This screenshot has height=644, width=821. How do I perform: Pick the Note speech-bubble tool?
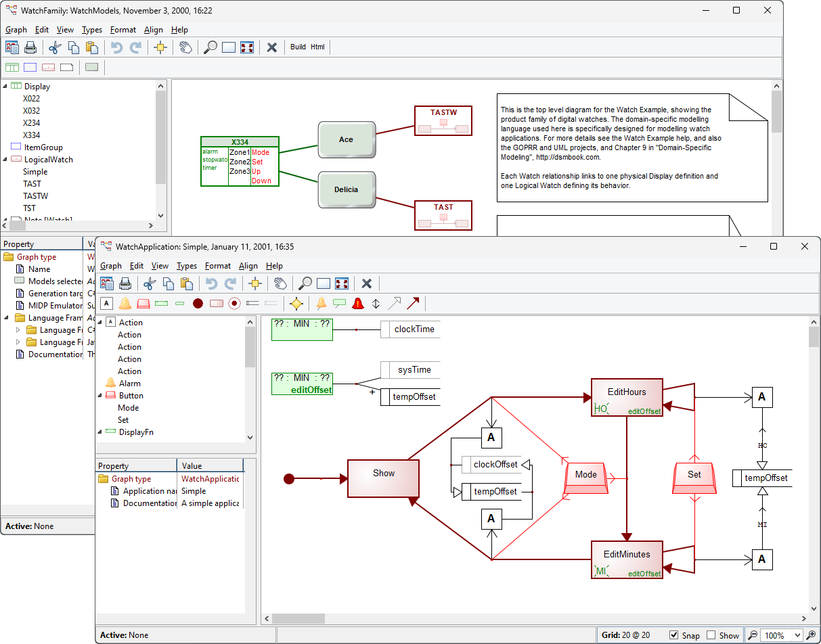pos(338,303)
